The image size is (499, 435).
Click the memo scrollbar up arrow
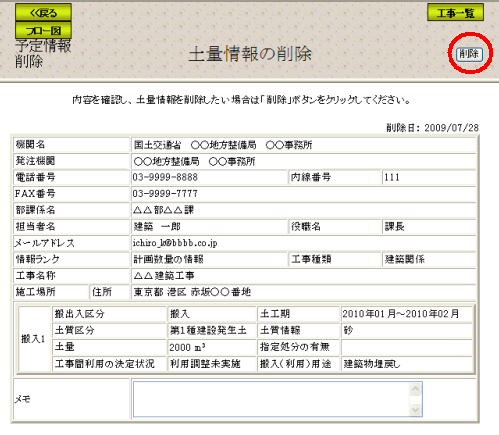pos(415,389)
